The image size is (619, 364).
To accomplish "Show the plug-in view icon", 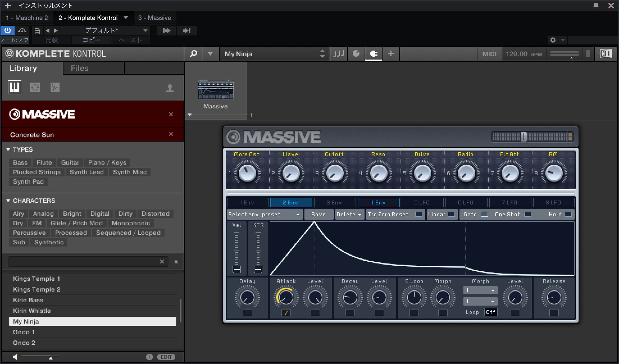I will 373,54.
